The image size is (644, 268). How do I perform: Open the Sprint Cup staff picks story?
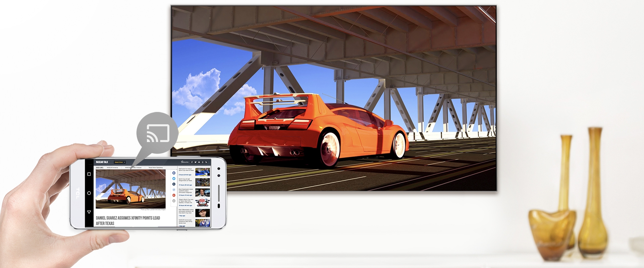(186, 170)
